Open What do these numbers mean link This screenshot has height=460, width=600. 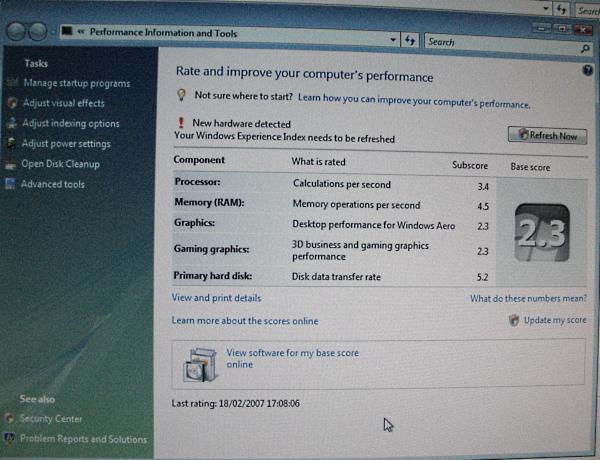pyautogui.click(x=528, y=299)
